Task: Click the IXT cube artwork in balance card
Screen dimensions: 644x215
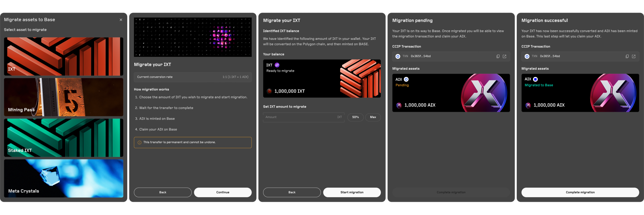Action: coord(360,79)
